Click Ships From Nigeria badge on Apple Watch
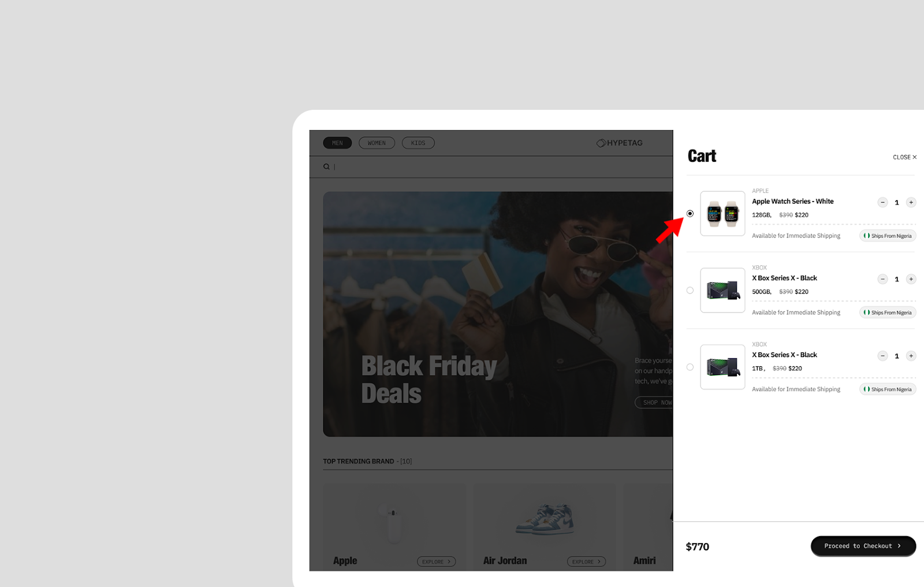This screenshot has height=587, width=924. [x=888, y=236]
